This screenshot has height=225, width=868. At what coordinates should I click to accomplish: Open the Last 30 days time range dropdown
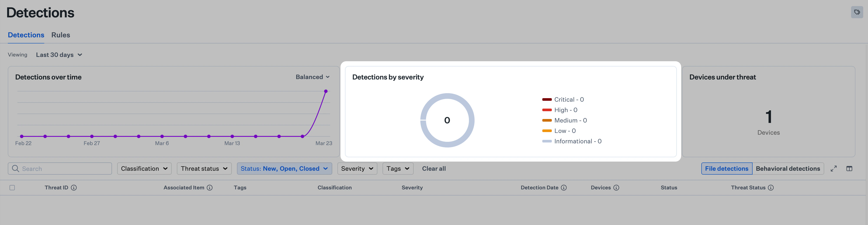59,55
